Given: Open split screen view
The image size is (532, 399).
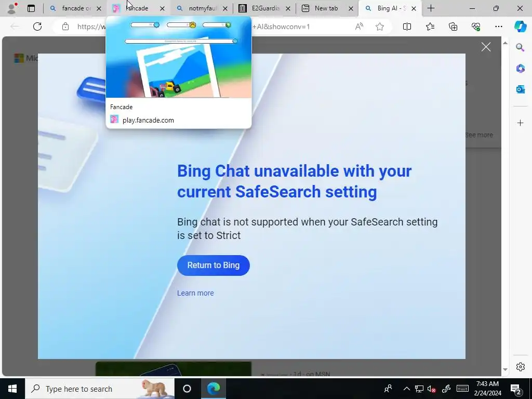Looking at the screenshot, I should pos(407,26).
